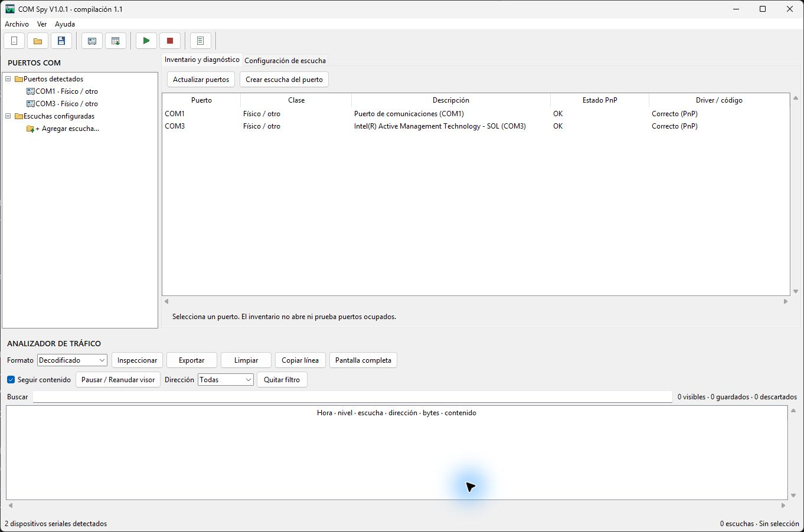
Task: Open the Dirección dropdown
Action: (226, 380)
